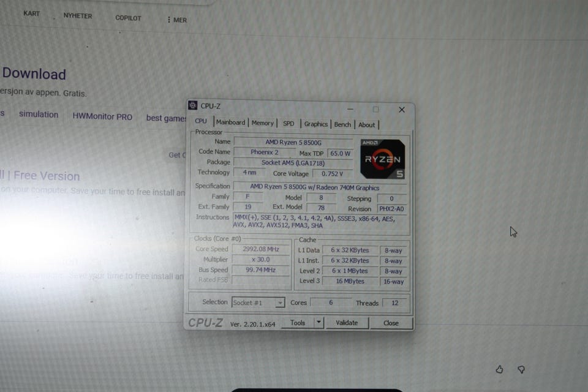Select the CPU tab
The height and width of the screenshot is (392, 588).
tap(201, 121)
